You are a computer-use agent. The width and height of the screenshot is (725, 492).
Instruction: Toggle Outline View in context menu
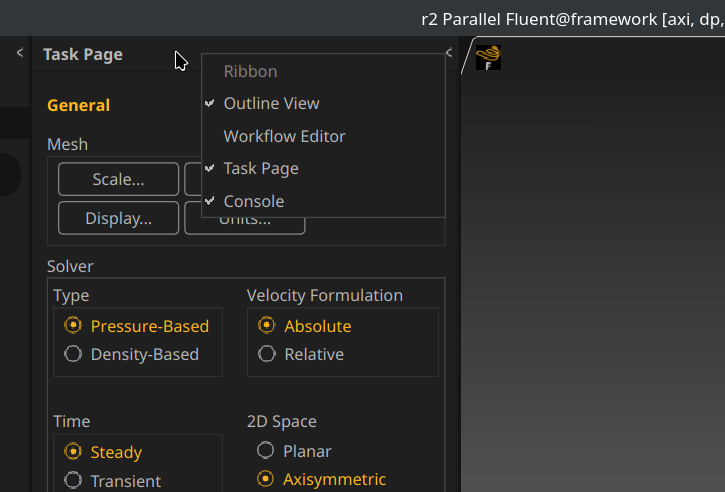[x=271, y=103]
